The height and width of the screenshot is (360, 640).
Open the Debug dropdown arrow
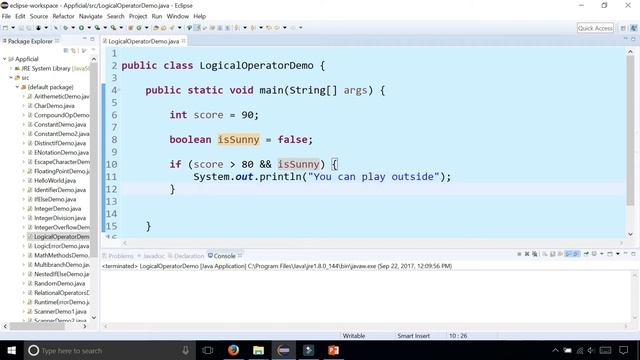(x=73, y=28)
